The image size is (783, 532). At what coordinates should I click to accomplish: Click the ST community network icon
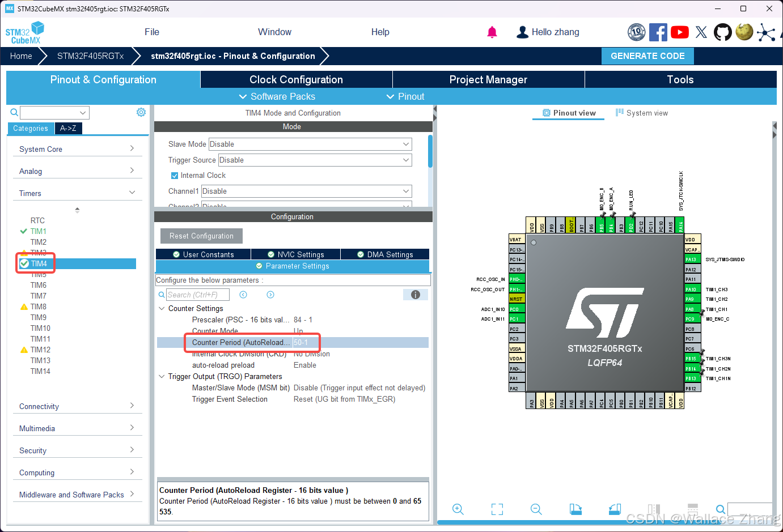(766, 32)
